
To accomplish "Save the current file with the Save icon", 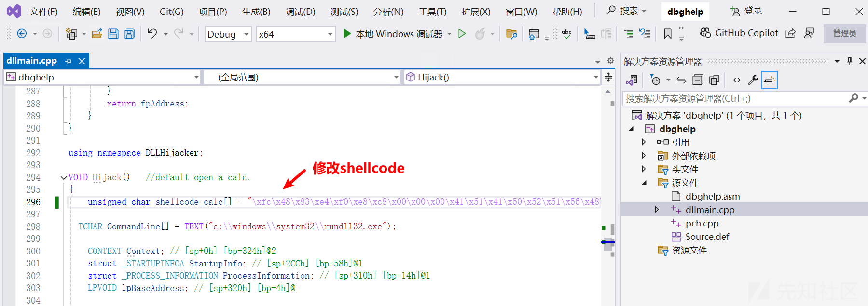I will pyautogui.click(x=113, y=34).
